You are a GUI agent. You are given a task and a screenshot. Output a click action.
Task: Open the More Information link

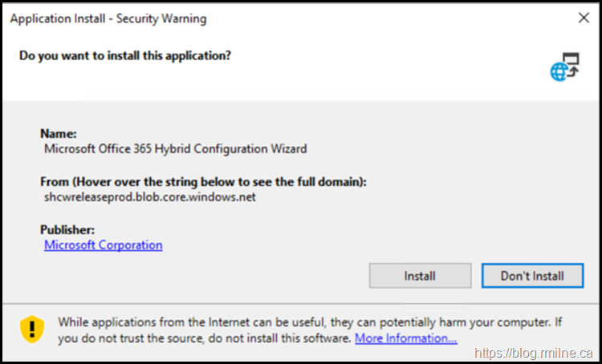pos(406,338)
